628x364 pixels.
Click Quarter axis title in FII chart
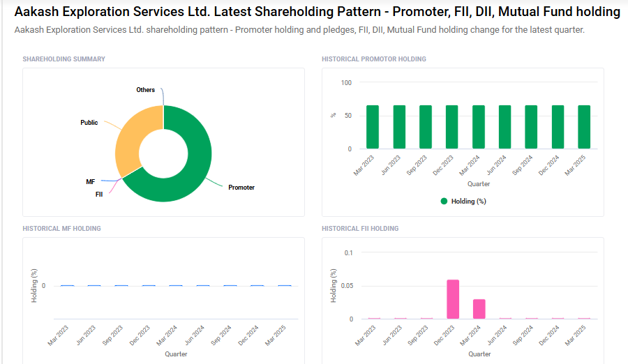[x=479, y=354]
